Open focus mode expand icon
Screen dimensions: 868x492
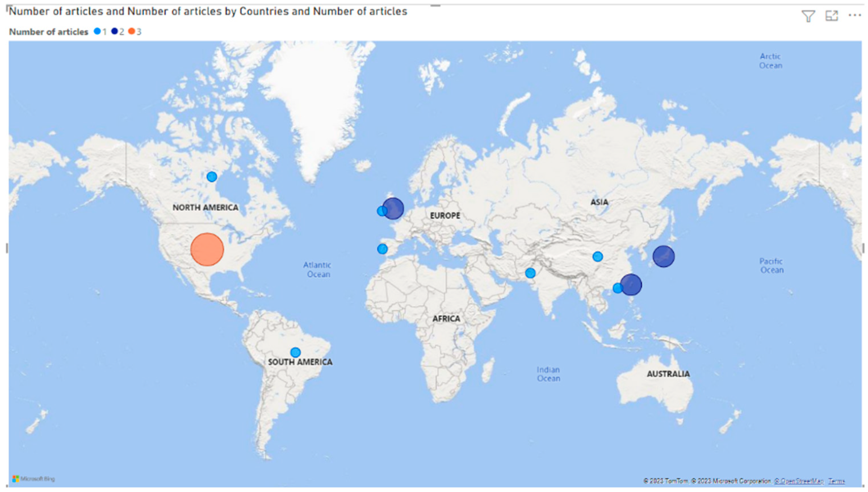pyautogui.click(x=831, y=16)
